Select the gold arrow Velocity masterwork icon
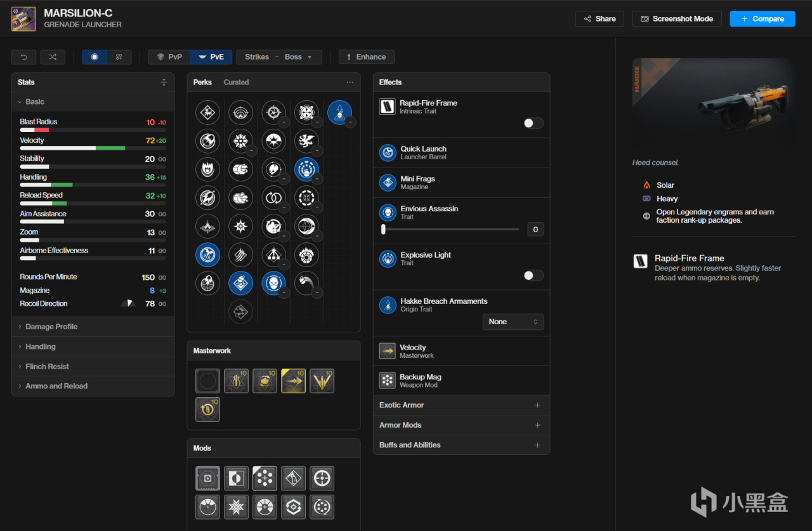812x531 pixels. click(x=293, y=381)
